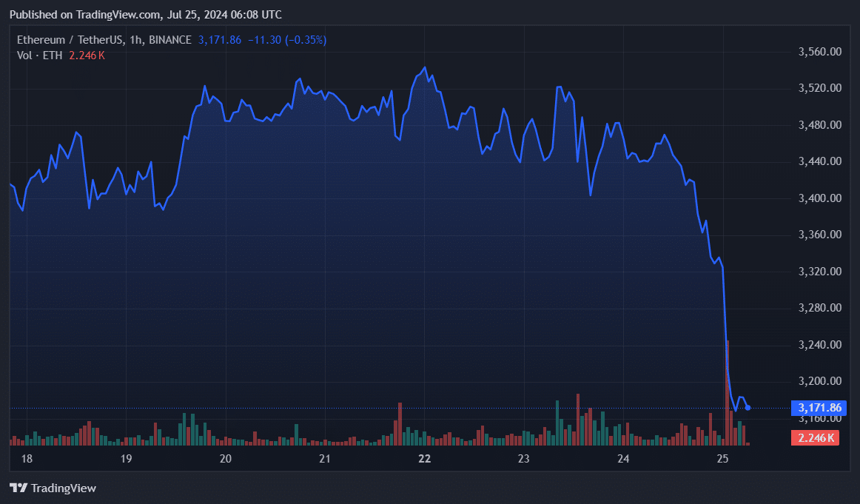Click the 3,320.00 price axis label
Screen dimensions: 860x504
[819, 272]
